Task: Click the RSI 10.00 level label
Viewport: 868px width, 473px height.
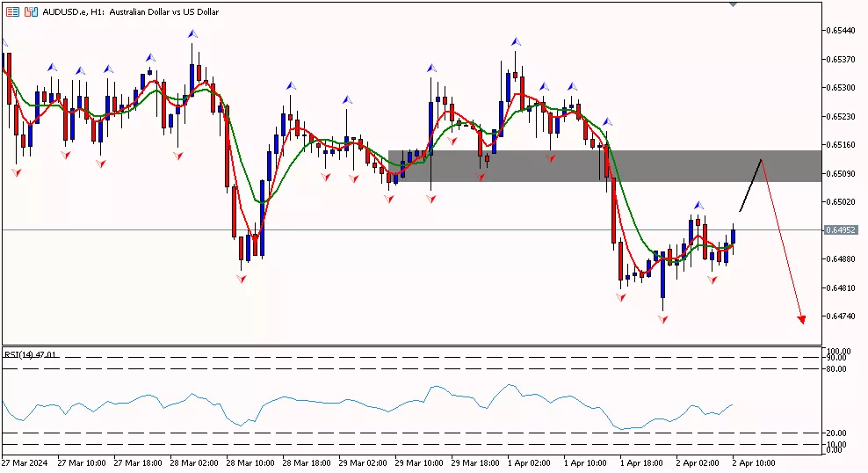Action: [x=836, y=444]
